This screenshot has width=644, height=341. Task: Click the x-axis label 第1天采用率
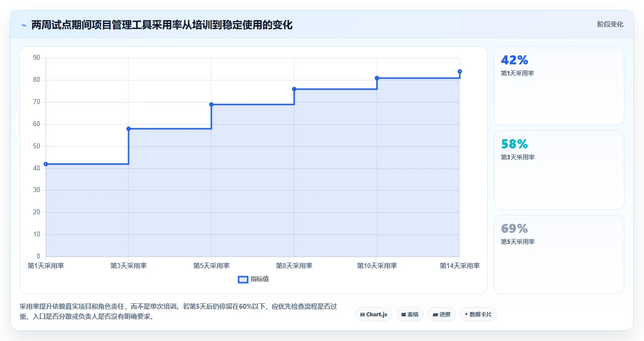point(46,266)
